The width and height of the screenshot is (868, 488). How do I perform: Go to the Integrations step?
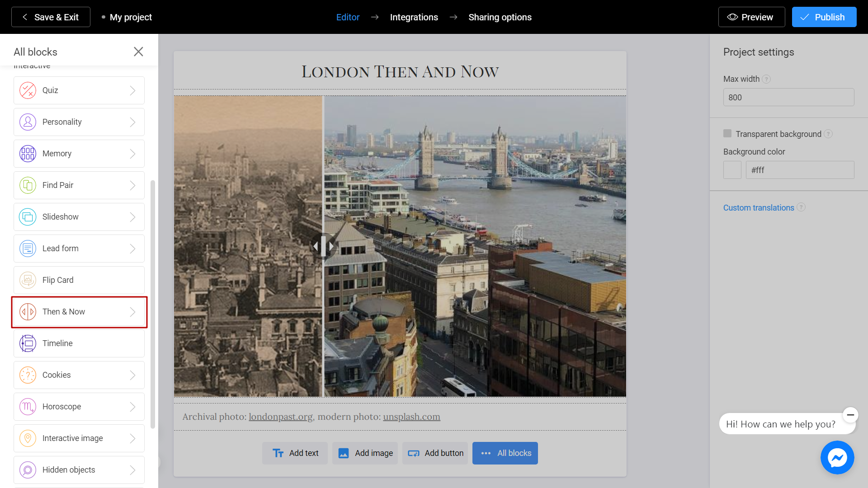coord(414,17)
